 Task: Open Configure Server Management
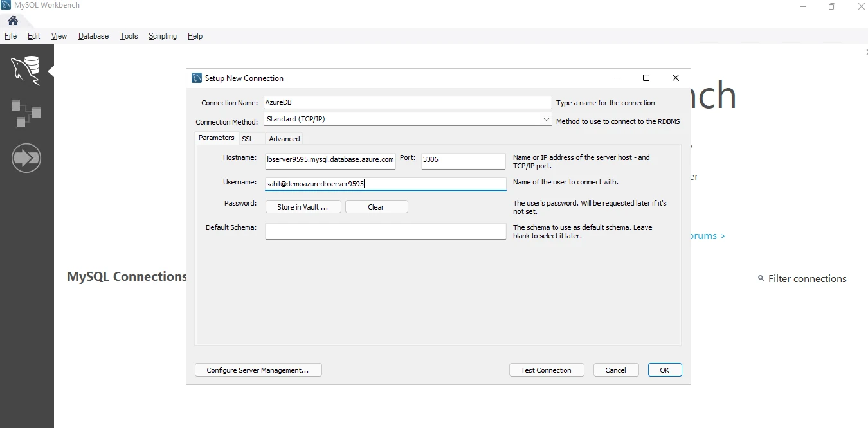tap(258, 370)
